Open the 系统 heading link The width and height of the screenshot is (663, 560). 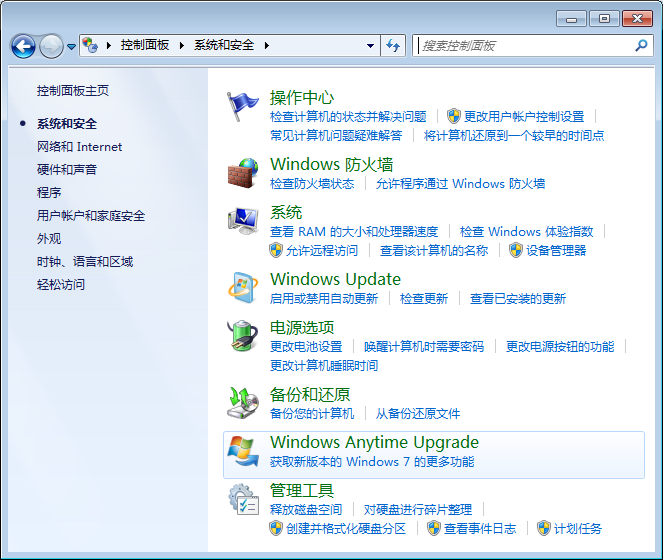(286, 212)
